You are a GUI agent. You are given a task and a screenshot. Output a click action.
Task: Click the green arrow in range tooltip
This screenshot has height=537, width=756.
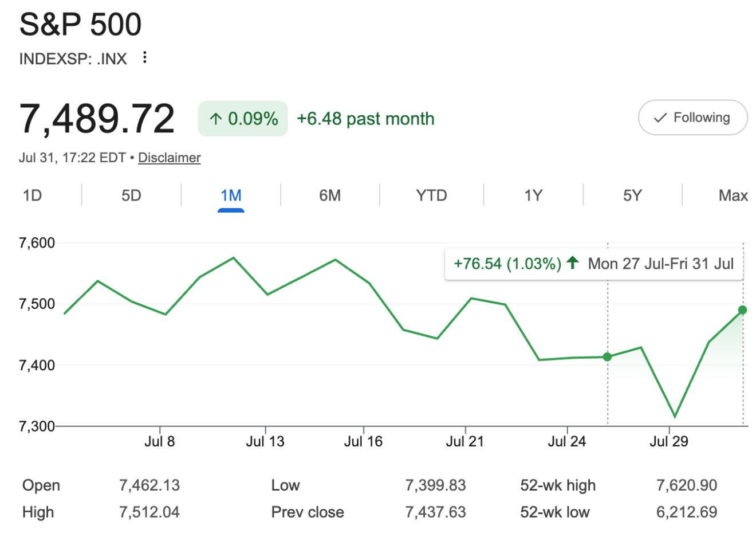coord(573,263)
